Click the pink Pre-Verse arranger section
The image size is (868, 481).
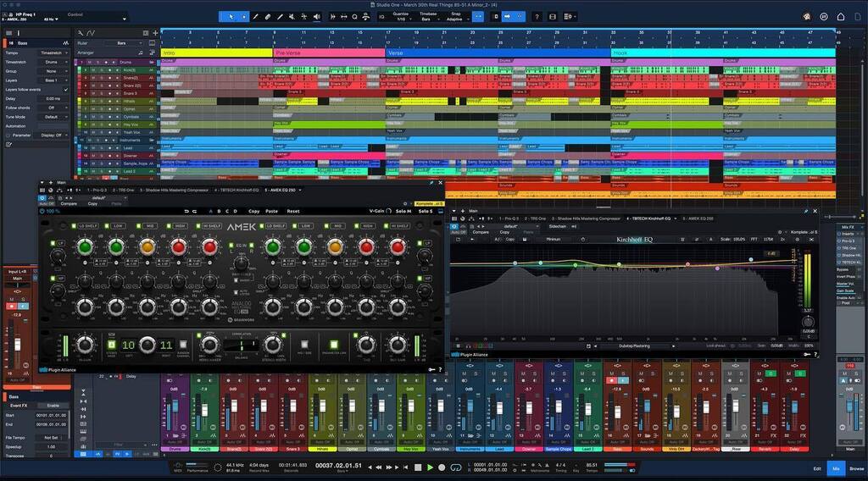coord(329,53)
